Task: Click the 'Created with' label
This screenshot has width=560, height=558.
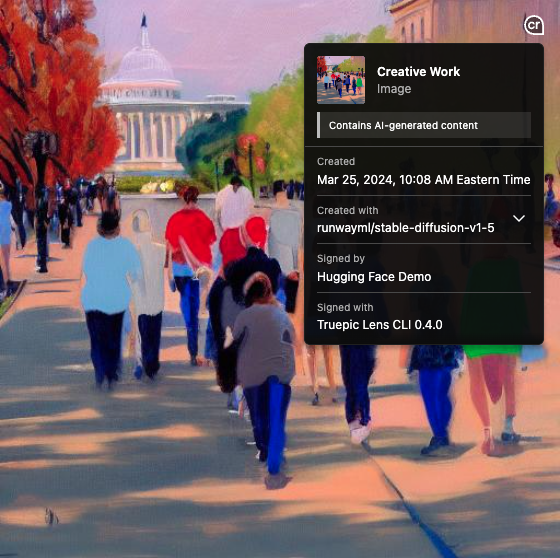Action: pyautogui.click(x=348, y=210)
